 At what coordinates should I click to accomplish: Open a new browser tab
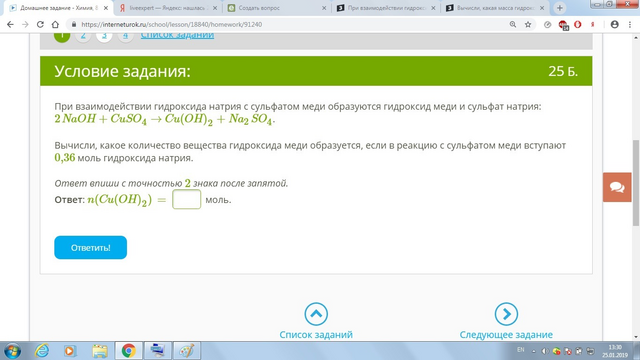pos(560,8)
